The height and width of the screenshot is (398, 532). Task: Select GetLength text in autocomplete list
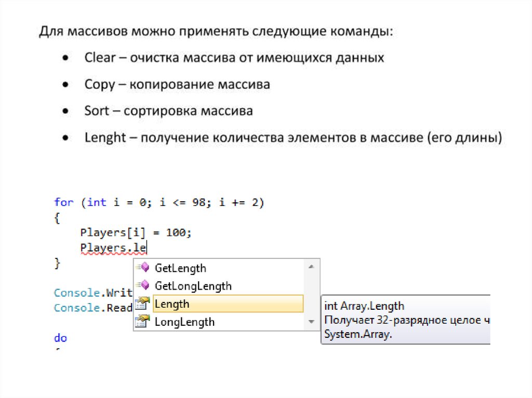(x=180, y=268)
